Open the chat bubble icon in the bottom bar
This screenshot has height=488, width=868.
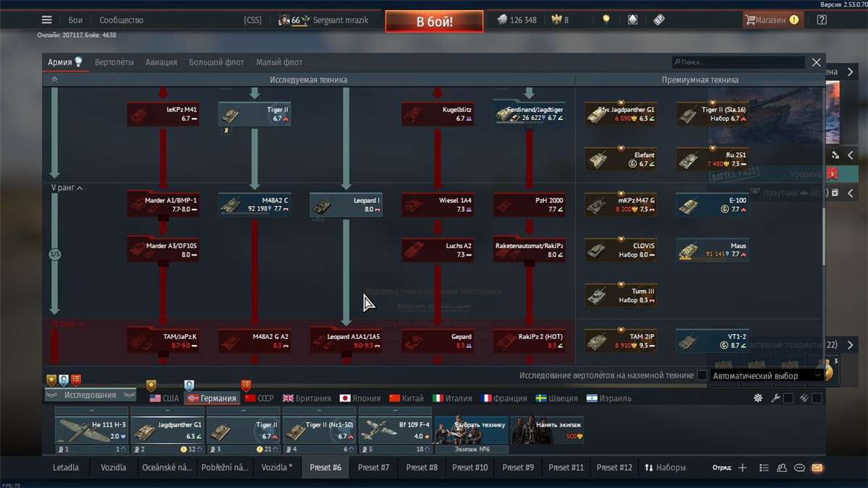(799, 468)
